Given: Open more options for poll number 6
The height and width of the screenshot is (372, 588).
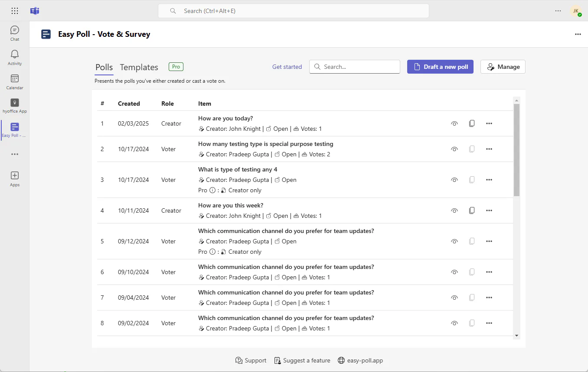Looking at the screenshot, I should coord(489,272).
